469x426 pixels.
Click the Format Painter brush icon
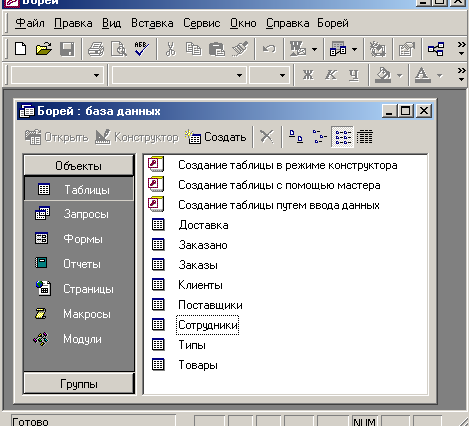coord(240,49)
